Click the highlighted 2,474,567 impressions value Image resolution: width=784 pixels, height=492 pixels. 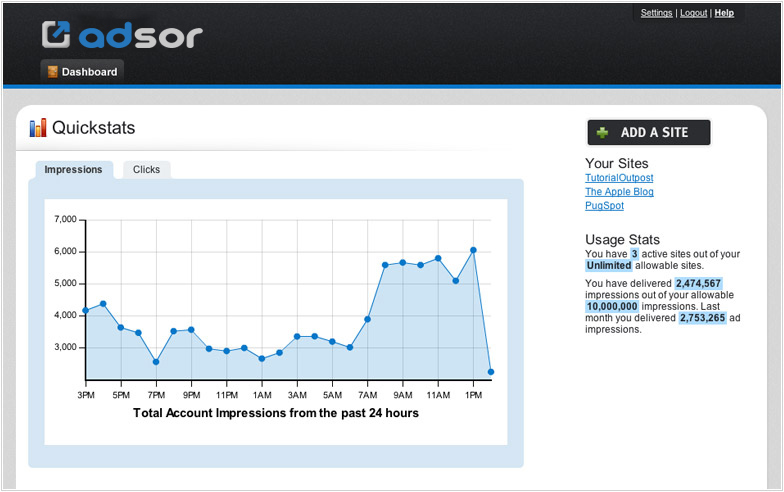click(698, 284)
